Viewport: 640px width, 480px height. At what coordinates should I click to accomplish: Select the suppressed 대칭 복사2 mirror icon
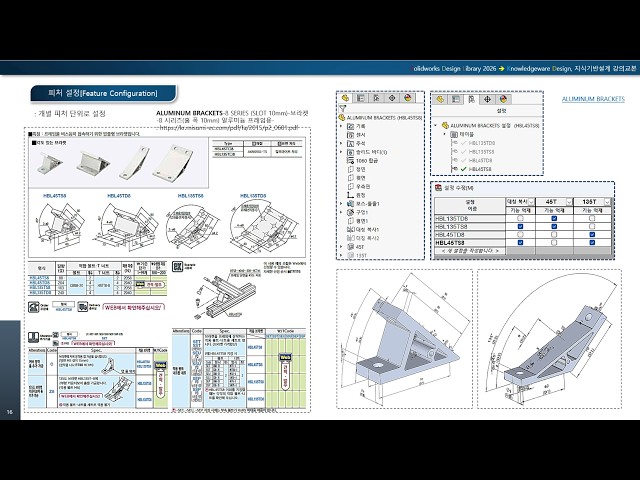click(350, 238)
